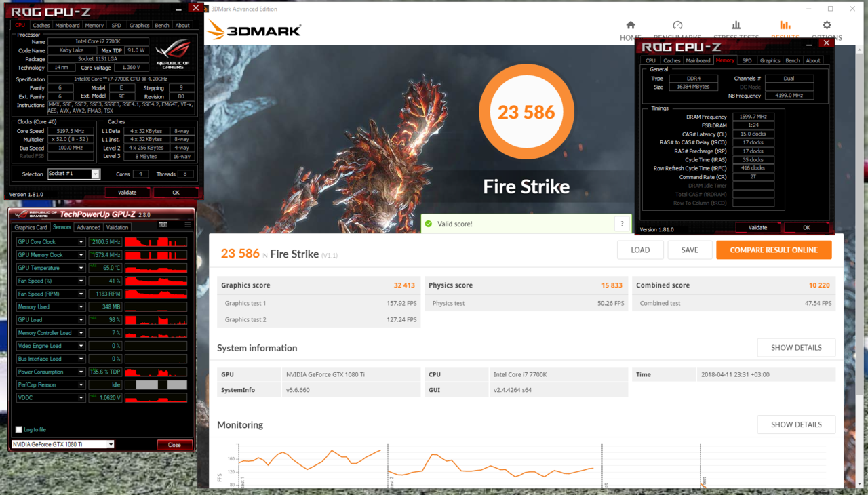
Task: Click the green Valid score checkmark
Action: [x=429, y=224]
